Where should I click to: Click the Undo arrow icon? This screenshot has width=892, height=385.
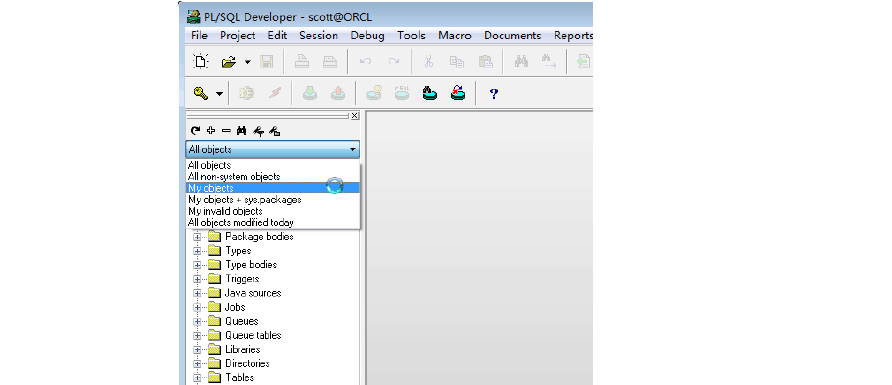click(366, 61)
